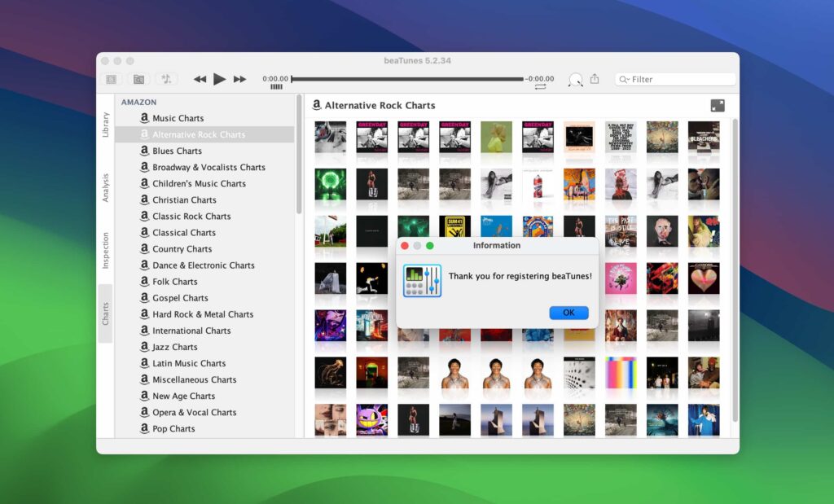Open the Filter search scope dropdown
The image size is (834, 504).
[622, 79]
